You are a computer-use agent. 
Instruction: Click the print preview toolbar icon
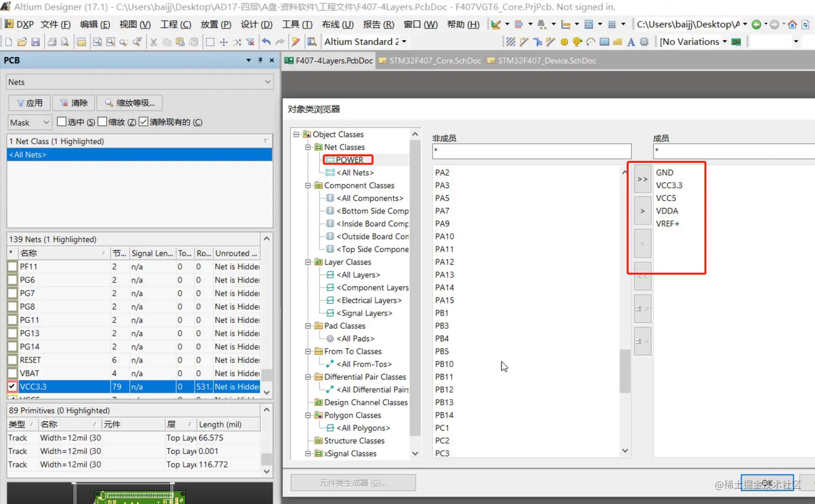coord(65,42)
